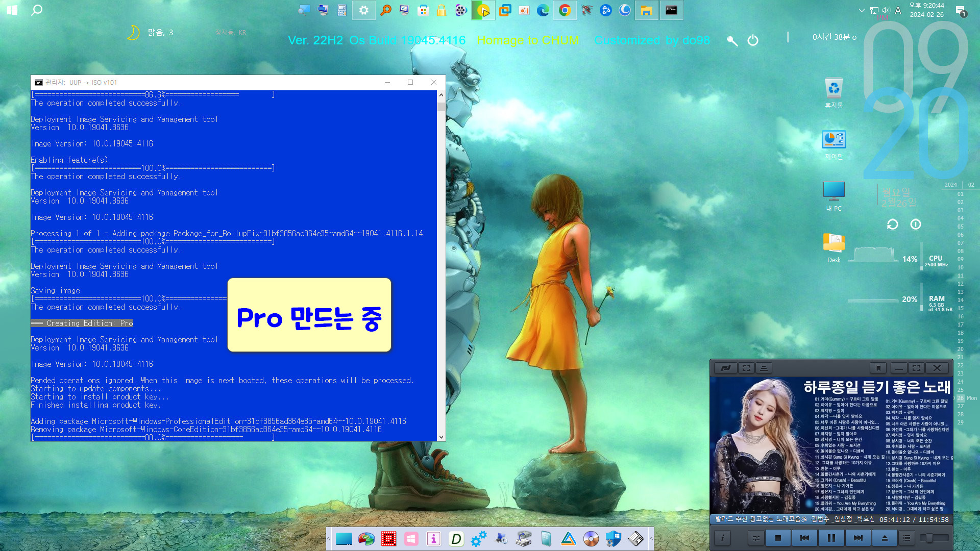This screenshot has height=551, width=980.
Task: Expand the system tray hidden icons chevron
Action: click(862, 10)
